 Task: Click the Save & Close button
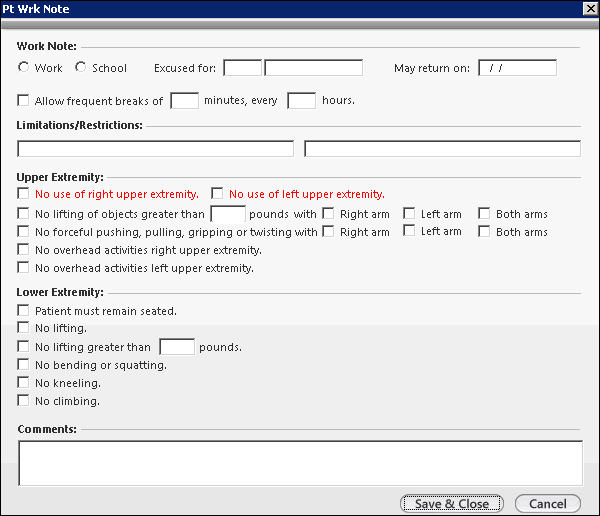pyautogui.click(x=452, y=503)
